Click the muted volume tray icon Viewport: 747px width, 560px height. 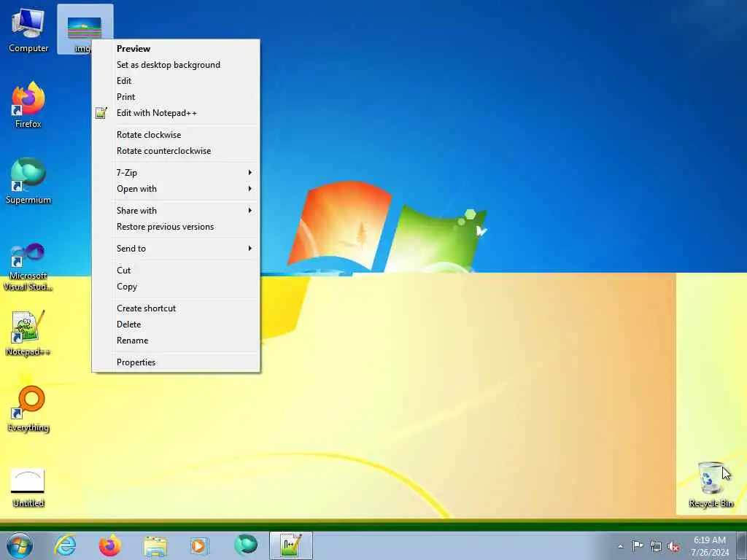(673, 547)
